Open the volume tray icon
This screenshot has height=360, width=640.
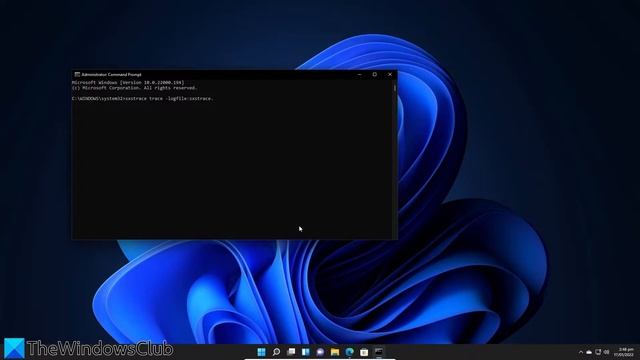tap(607, 352)
